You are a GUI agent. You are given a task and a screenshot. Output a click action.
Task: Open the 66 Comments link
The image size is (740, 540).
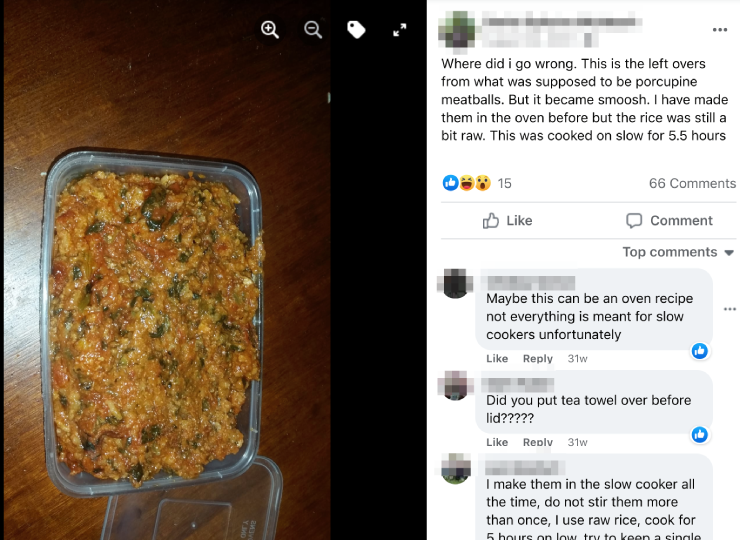click(692, 183)
